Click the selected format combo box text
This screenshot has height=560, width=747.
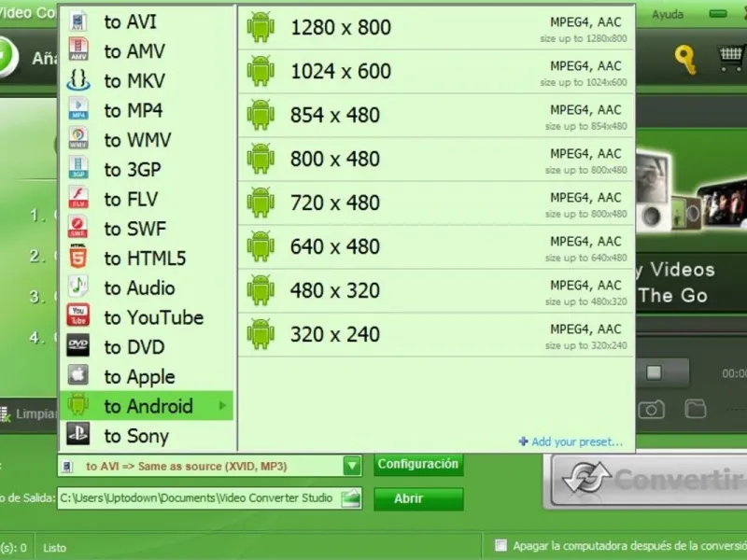[x=186, y=466]
